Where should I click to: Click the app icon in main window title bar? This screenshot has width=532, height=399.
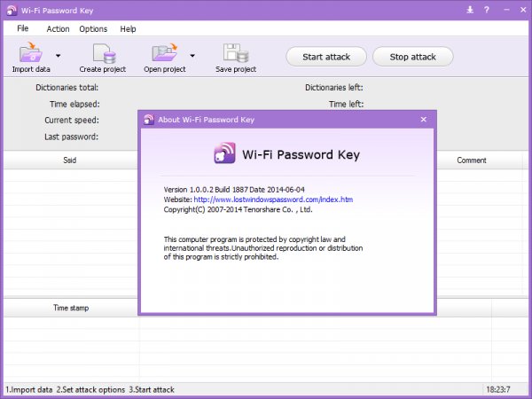[12, 10]
